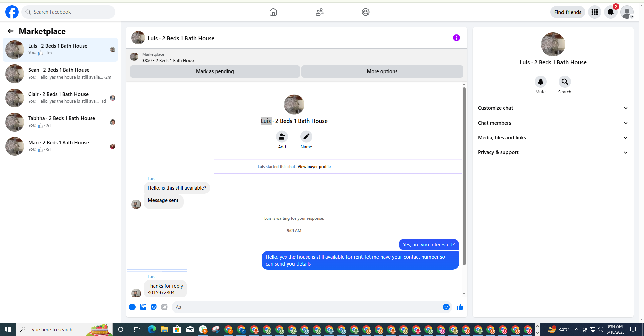Open the Home feed icon

click(273, 12)
